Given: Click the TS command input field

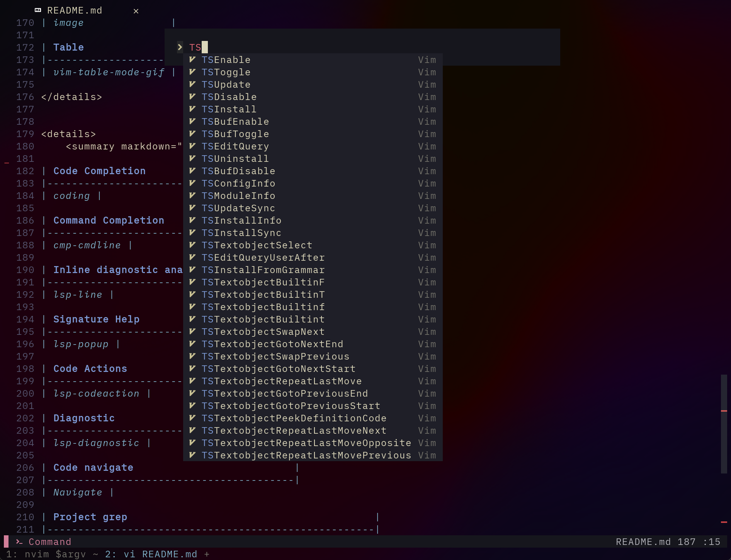Looking at the screenshot, I should [362, 47].
